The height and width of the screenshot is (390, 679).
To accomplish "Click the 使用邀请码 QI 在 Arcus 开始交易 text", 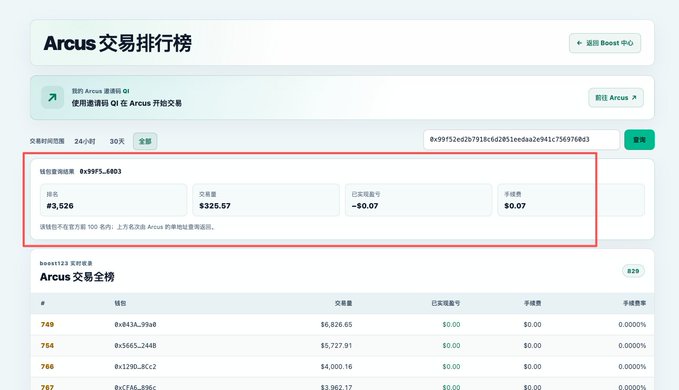I will pos(126,103).
